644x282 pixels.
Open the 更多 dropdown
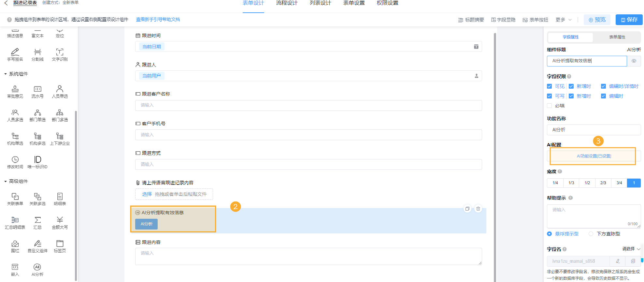click(564, 20)
